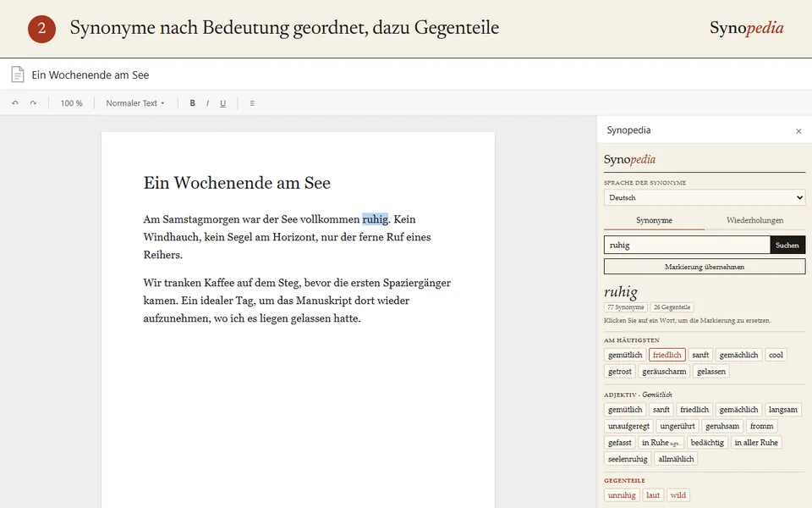Click the highlighted word ruhig in document
812x508 pixels.
click(375, 219)
